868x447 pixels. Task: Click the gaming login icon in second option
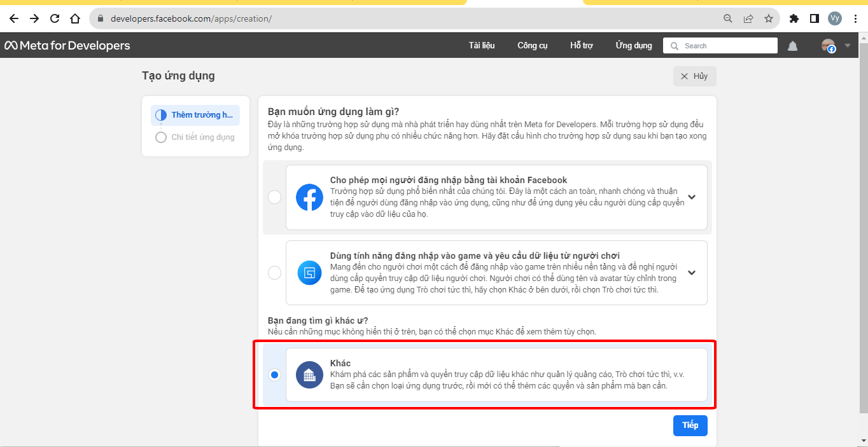click(309, 273)
